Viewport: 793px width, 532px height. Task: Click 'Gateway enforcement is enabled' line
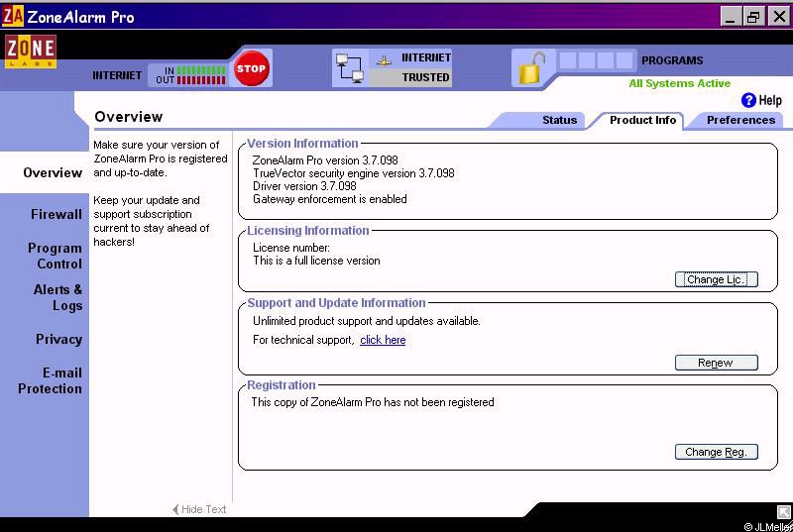330,199
